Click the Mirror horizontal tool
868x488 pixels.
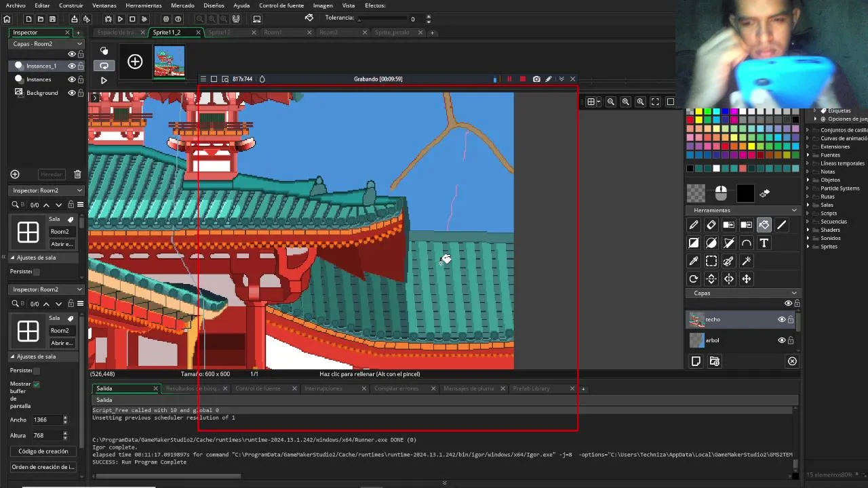[729, 279]
